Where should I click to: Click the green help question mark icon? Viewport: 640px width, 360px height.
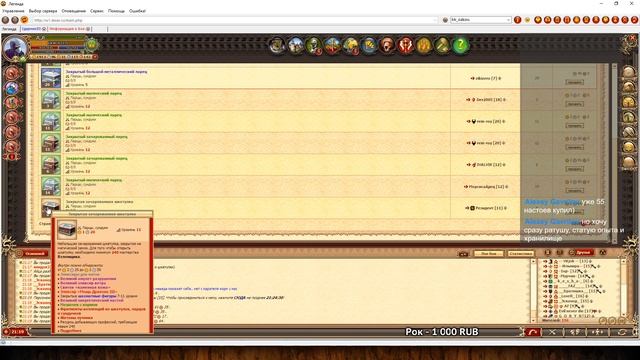pyautogui.click(x=460, y=45)
